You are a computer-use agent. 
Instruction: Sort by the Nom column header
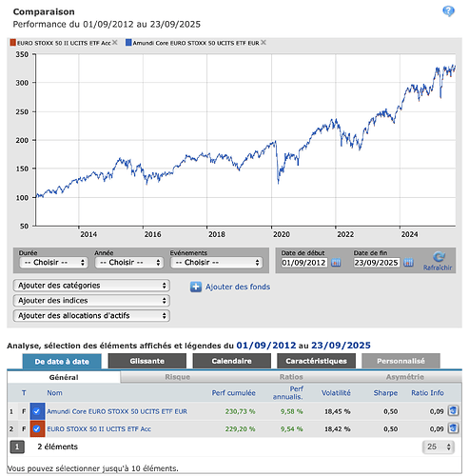tap(54, 393)
